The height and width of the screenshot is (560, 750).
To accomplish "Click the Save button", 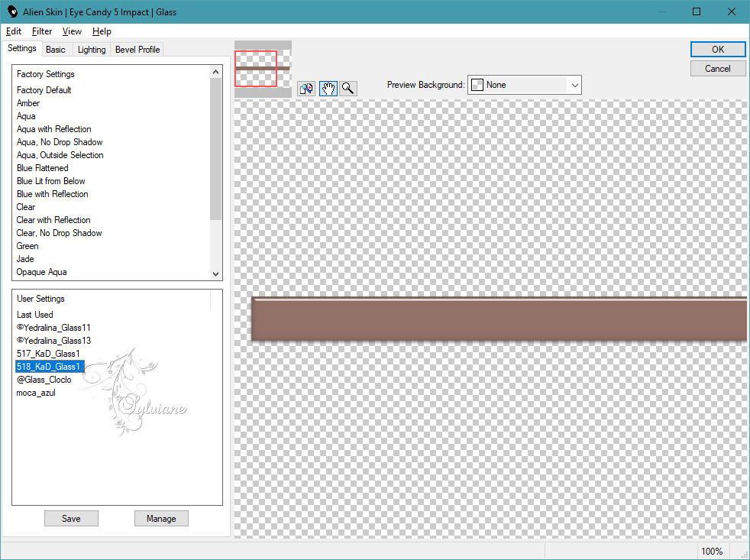I will click(x=71, y=518).
